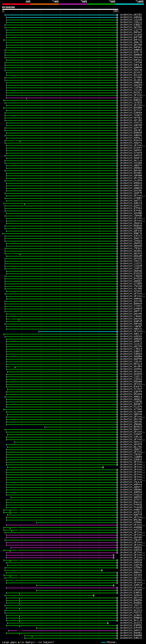This screenshot has width=146, height=644.
Task: Select hit label UniRef100_Q12213
Action: point(131,610)
